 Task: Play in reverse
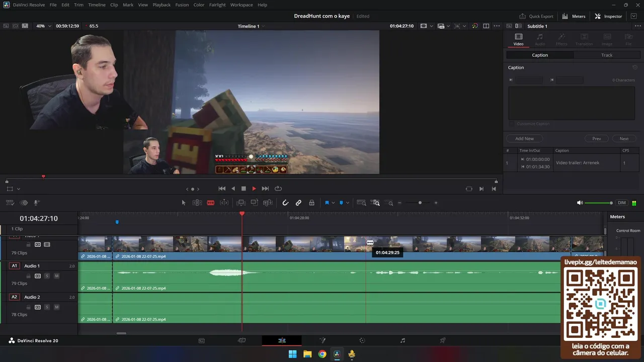[233, 189]
